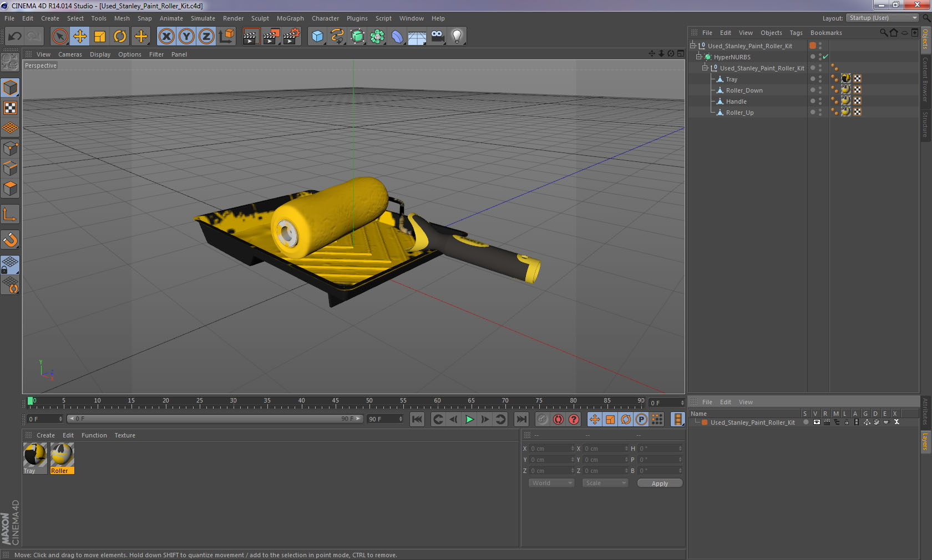Open viewport Display menu
Image resolution: width=932 pixels, height=560 pixels.
point(100,54)
